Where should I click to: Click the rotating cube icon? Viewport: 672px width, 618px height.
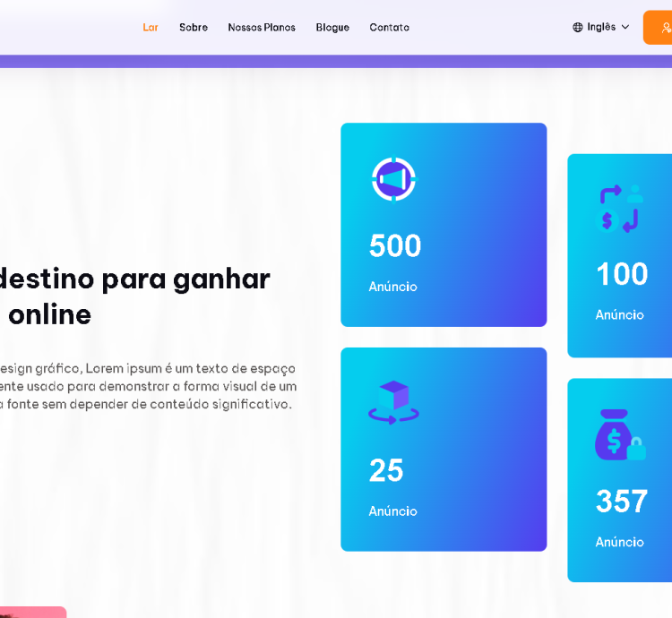coord(393,402)
